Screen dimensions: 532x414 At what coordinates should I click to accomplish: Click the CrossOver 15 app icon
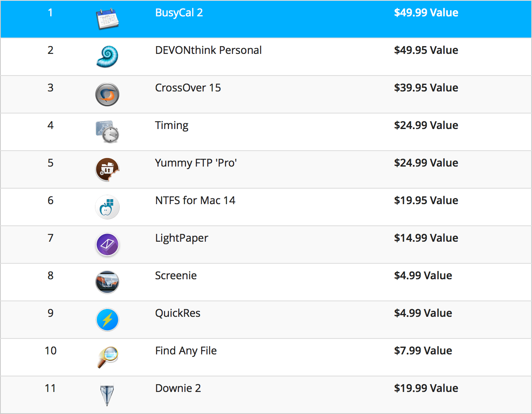pos(107,94)
